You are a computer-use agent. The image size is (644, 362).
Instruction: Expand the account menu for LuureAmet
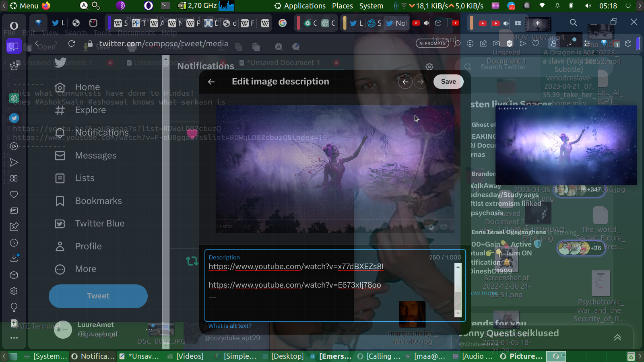tap(149, 329)
